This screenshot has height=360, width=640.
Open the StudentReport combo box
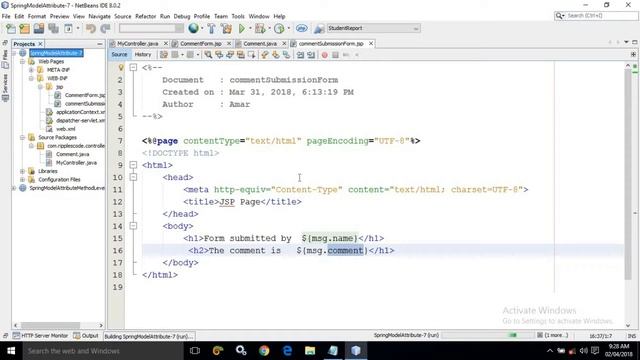(x=373, y=28)
